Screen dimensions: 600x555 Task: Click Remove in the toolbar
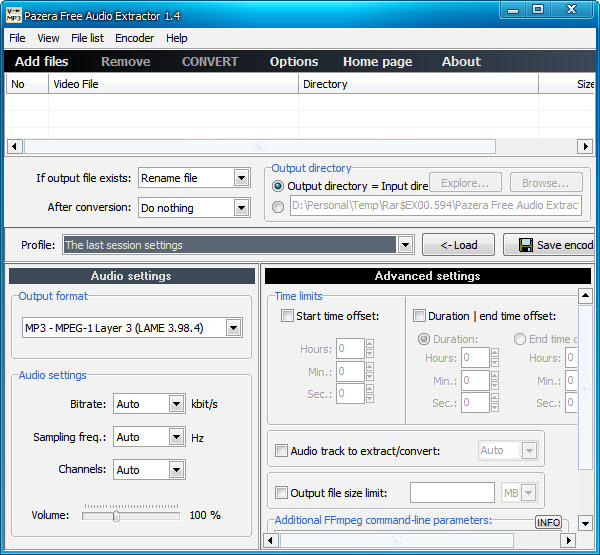coord(126,62)
